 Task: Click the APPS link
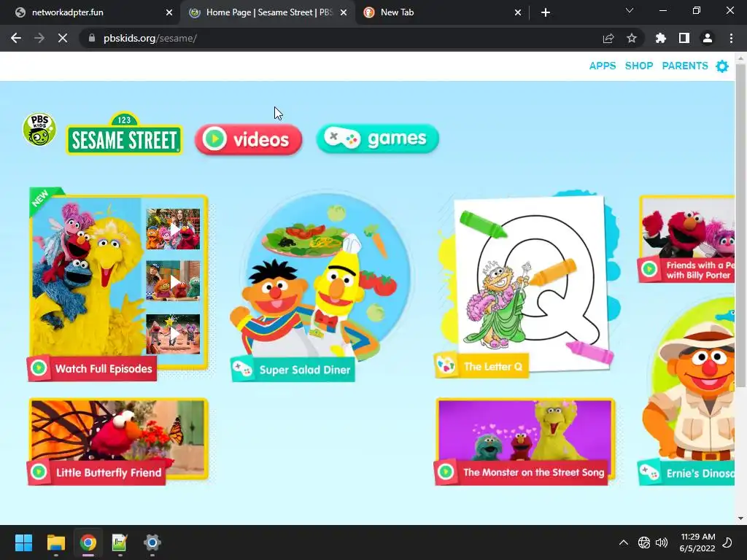click(602, 66)
